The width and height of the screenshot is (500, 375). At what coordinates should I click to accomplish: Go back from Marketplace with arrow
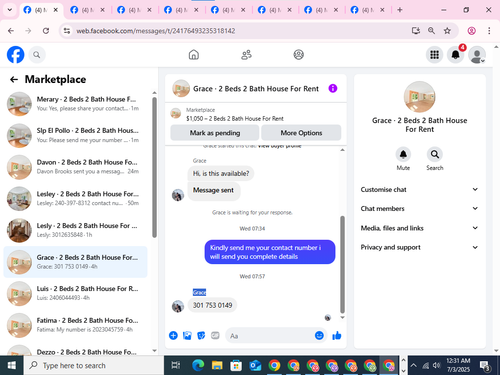[x=14, y=79]
